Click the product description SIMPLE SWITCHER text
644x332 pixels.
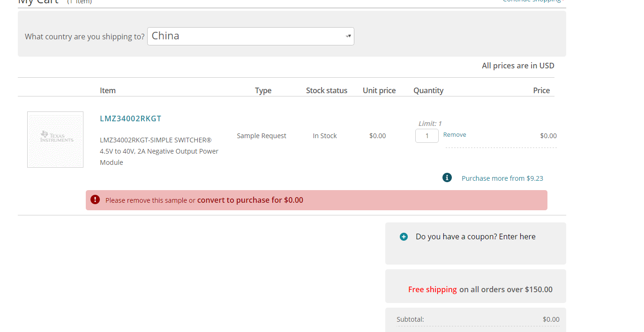(x=159, y=151)
